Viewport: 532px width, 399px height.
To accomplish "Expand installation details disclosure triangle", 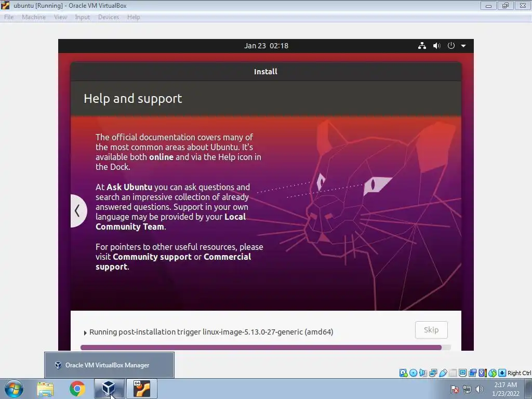I will [x=85, y=333].
